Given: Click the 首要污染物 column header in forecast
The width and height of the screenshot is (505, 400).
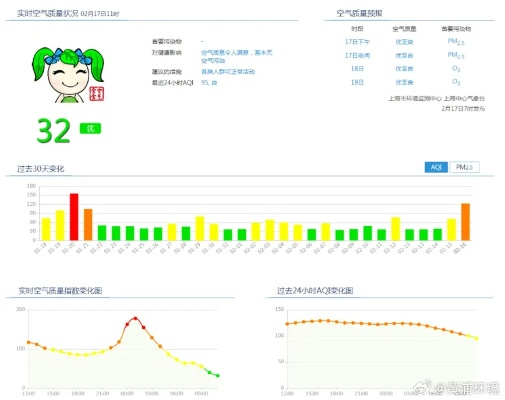Looking at the screenshot, I should (x=456, y=29).
